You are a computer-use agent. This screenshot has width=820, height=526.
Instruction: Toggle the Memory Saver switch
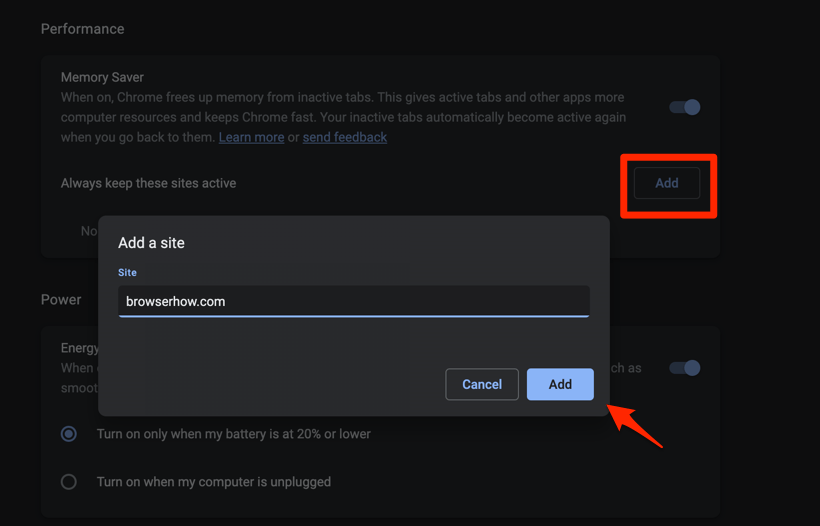pos(685,107)
